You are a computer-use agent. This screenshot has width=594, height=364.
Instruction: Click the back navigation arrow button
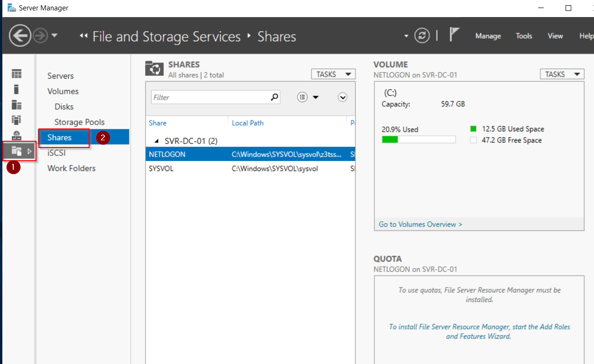20,36
